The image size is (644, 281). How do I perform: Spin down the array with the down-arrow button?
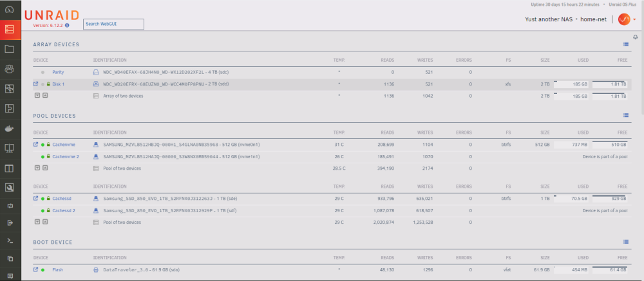tap(37, 96)
